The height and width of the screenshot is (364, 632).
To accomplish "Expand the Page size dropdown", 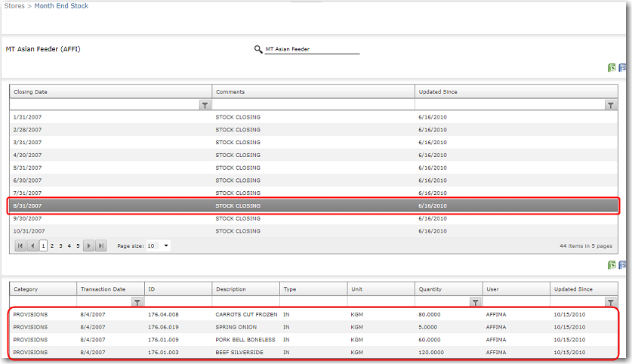I will pos(166,245).
